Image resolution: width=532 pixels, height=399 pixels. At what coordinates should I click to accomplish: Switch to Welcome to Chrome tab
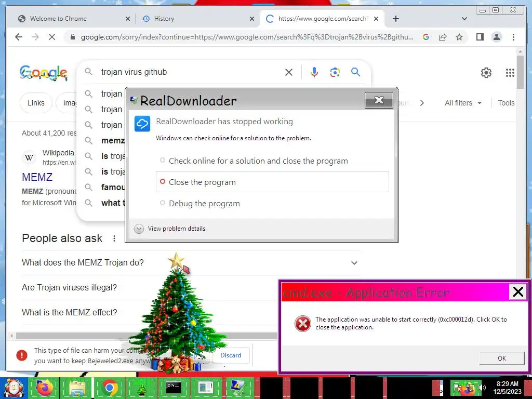point(70,19)
